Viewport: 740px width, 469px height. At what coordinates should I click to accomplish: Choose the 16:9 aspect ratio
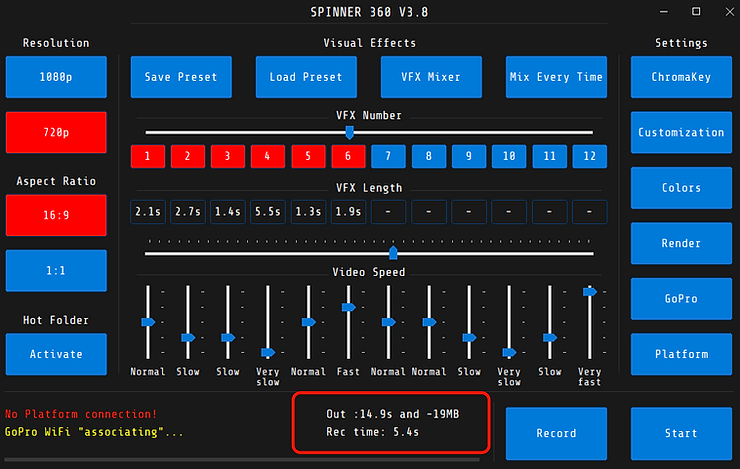[56, 215]
